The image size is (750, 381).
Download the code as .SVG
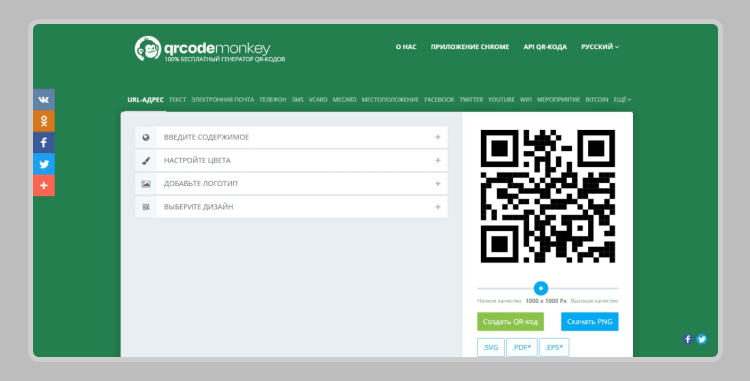pyautogui.click(x=491, y=348)
